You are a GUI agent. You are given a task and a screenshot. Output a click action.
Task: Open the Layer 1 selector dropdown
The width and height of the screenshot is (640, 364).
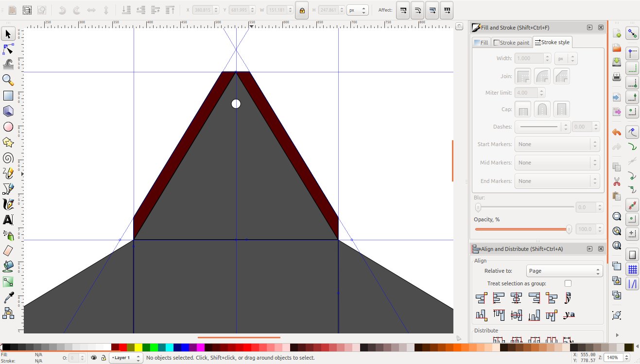point(126,358)
